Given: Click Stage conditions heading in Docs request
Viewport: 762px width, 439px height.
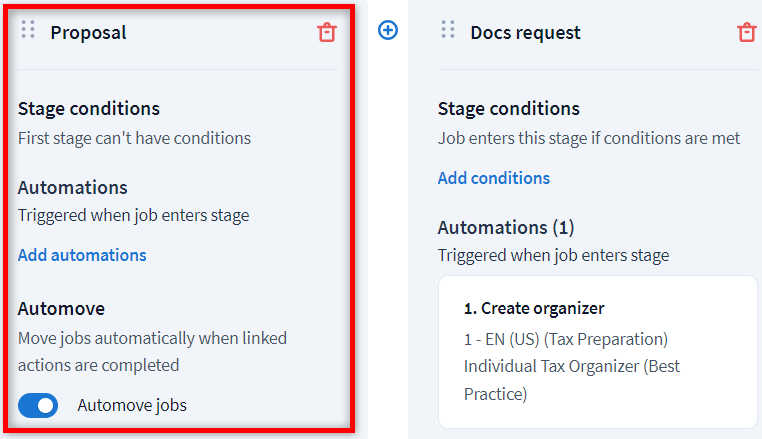Looking at the screenshot, I should (509, 108).
